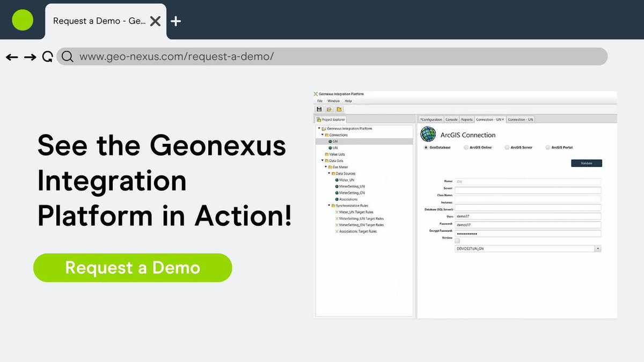Click the Encrypt Password field
Screen dimensions: 644x362
(x=528, y=233)
